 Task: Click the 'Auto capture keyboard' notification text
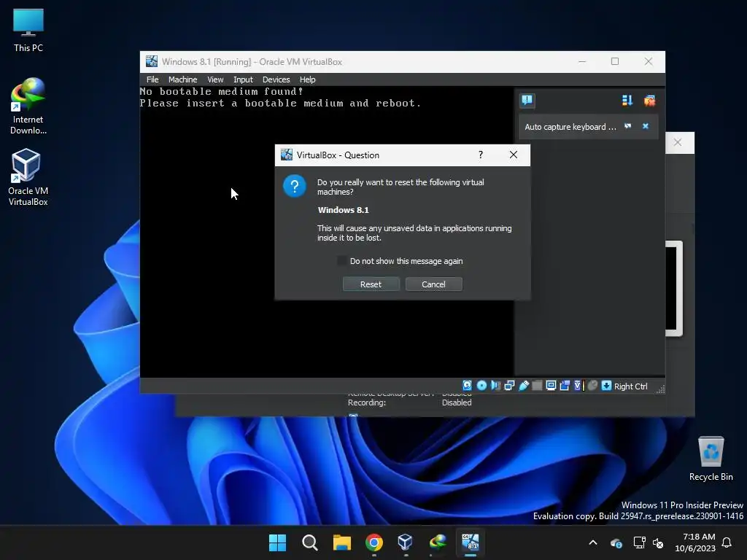570,127
